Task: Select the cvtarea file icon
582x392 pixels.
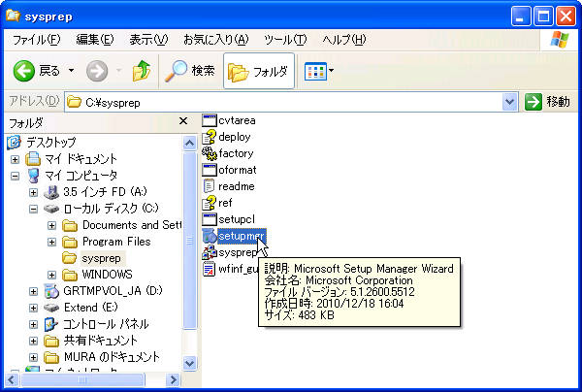Action: (x=210, y=120)
